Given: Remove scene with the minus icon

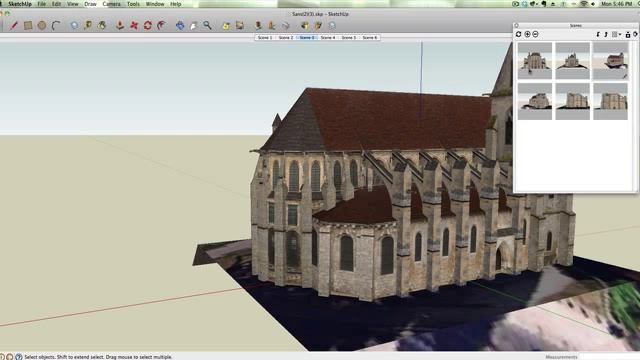Looking at the screenshot, I should [x=536, y=34].
